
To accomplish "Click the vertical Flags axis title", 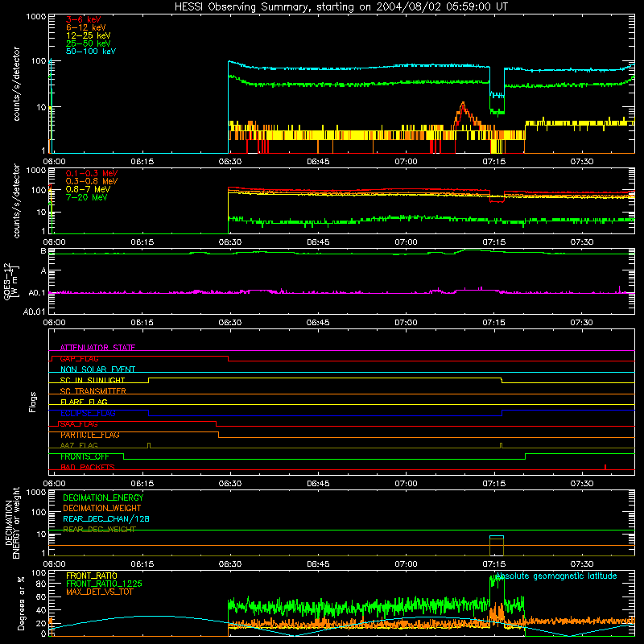I will coord(33,402).
